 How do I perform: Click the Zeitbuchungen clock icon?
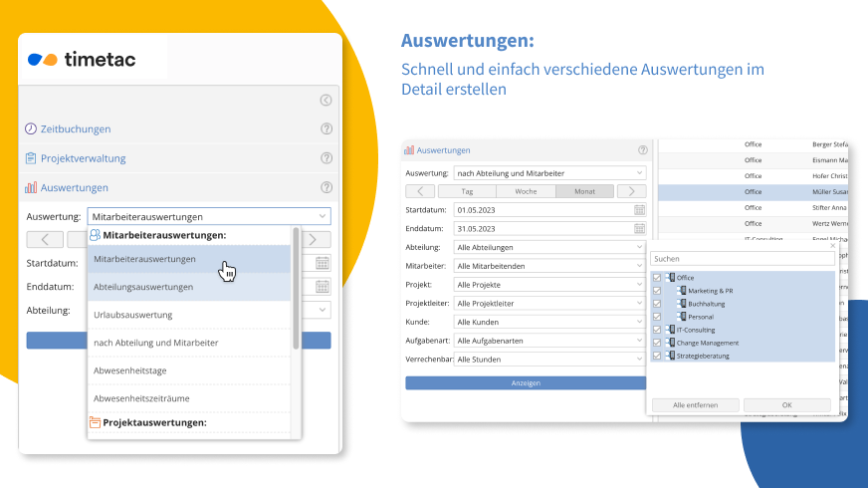click(x=31, y=128)
